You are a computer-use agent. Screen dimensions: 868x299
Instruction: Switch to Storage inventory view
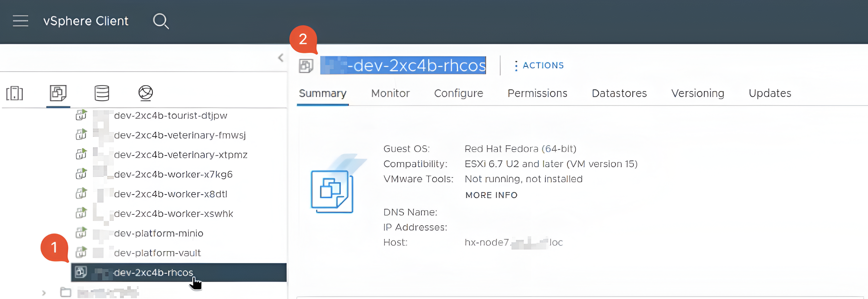pyautogui.click(x=102, y=93)
